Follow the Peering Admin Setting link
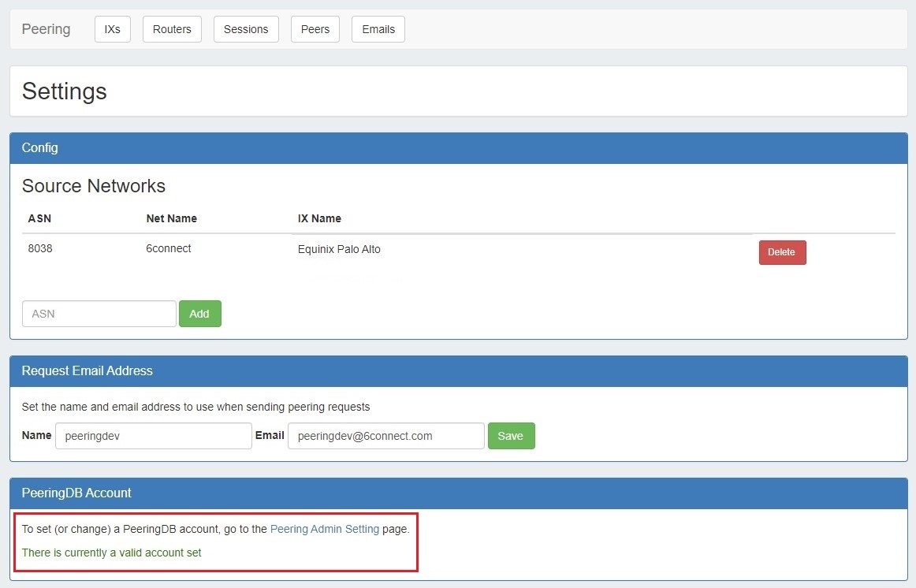916x588 pixels. (325, 529)
